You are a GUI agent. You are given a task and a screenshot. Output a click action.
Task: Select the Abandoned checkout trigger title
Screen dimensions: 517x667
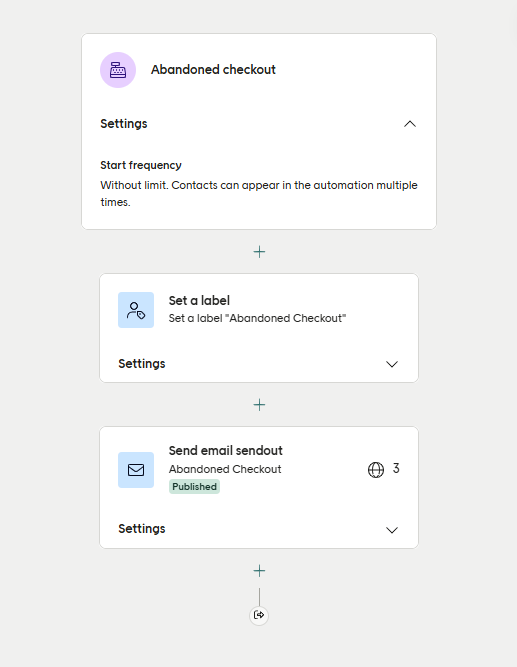coord(213,70)
